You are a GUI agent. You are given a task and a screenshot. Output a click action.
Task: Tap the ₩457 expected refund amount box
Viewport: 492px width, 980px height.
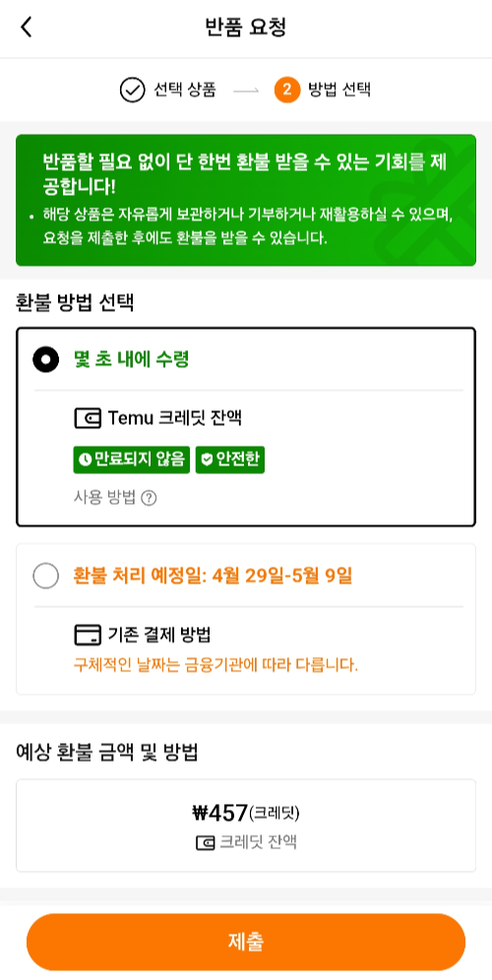246,825
